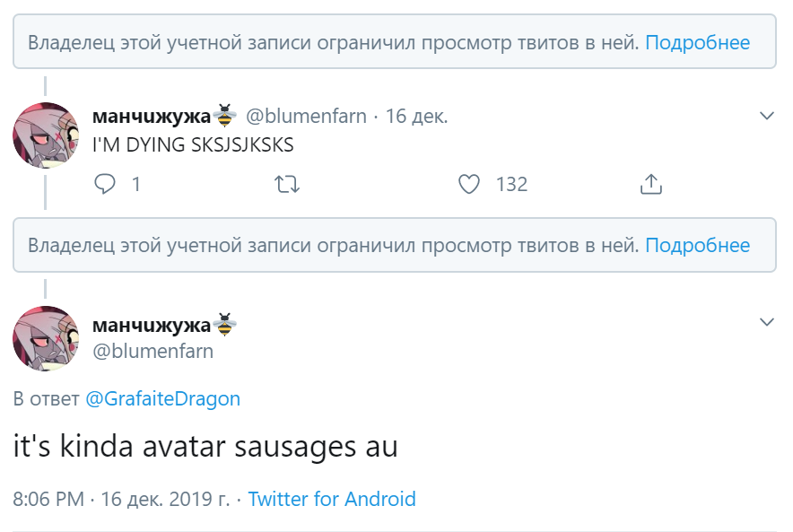Open the avatar beside "I'M DYING" tweet
Viewport: 793px width, 532px height.
46,136
